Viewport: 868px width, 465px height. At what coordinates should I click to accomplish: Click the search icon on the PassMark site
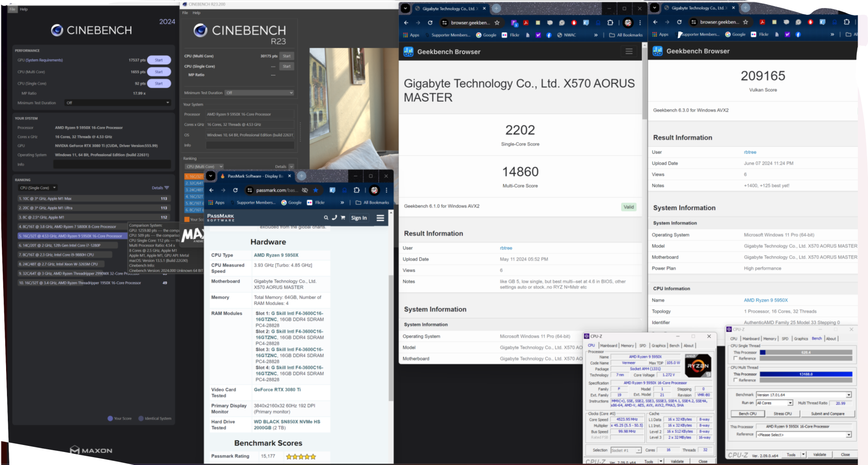click(x=326, y=218)
